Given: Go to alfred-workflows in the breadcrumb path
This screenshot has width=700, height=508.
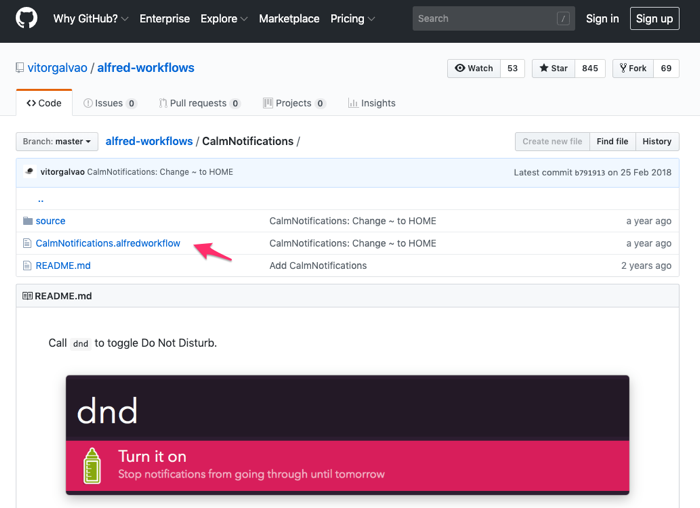Looking at the screenshot, I should [149, 141].
